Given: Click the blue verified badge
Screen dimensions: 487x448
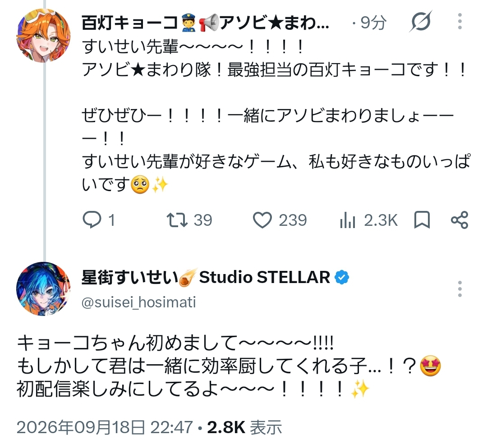Looking at the screenshot, I should 342,277.
